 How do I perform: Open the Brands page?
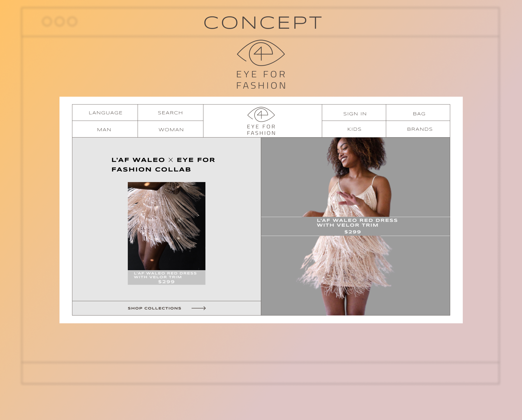point(420,129)
